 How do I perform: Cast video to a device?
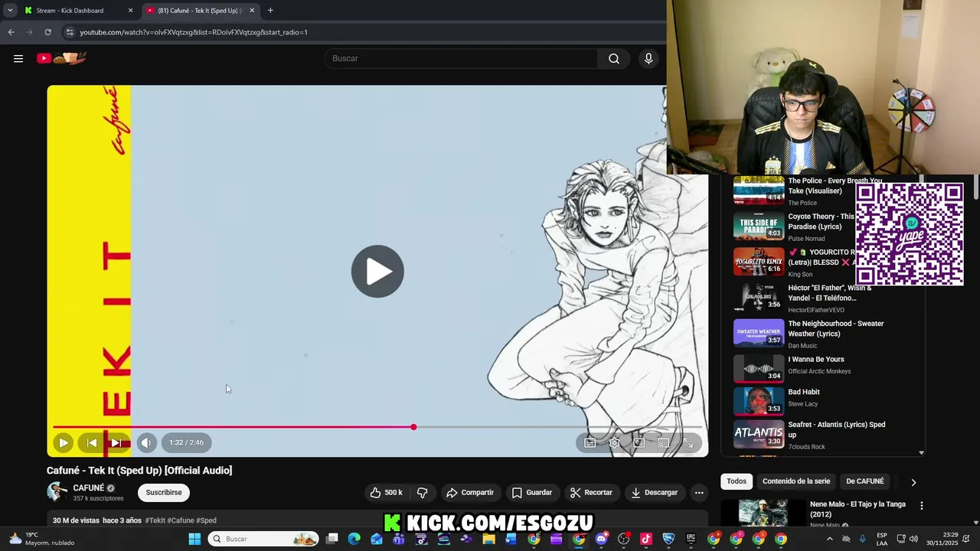[x=664, y=442]
